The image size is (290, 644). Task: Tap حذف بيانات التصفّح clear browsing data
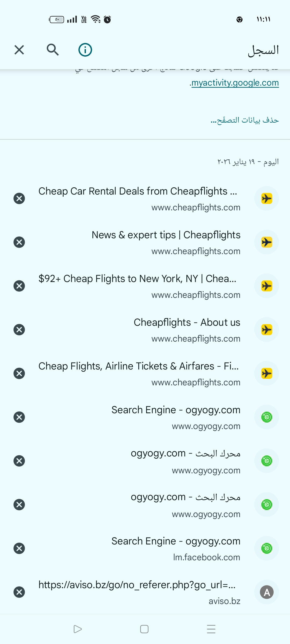pyautogui.click(x=245, y=120)
